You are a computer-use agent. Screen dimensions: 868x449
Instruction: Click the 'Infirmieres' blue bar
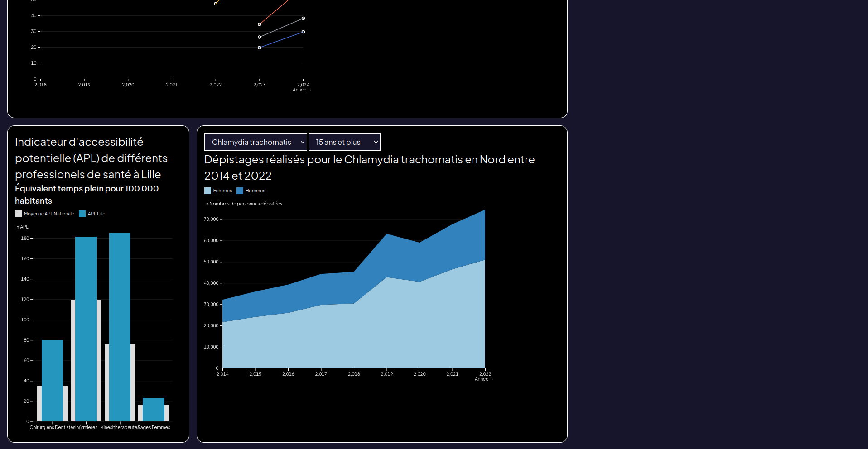(x=86, y=326)
